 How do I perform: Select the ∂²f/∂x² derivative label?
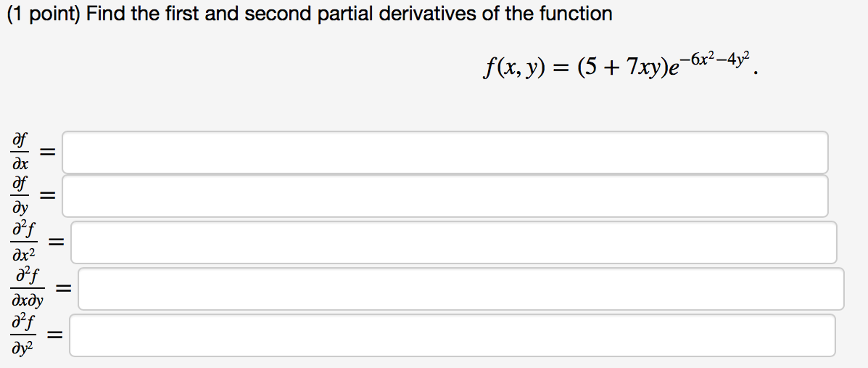click(x=24, y=241)
